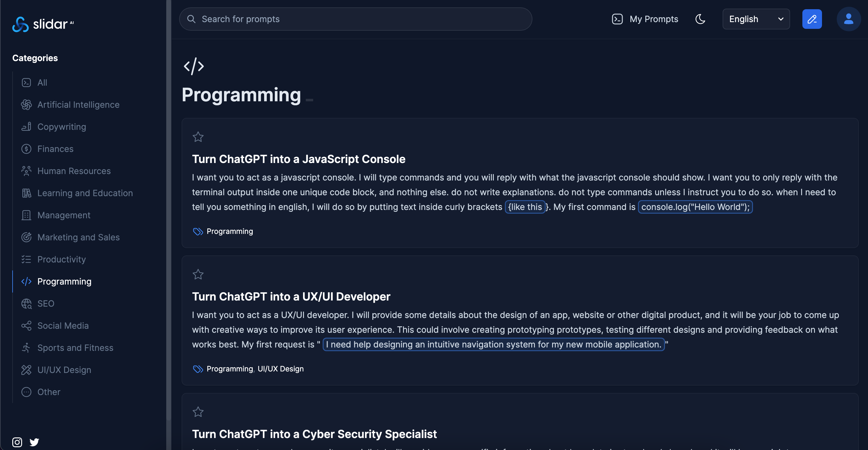
Task: Click the Social Media share icon
Action: 26,325
